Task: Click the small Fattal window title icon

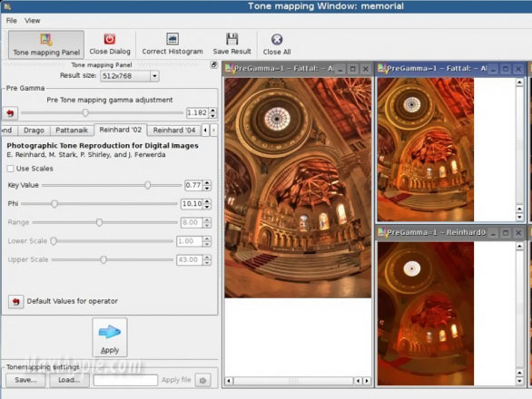Action: pyautogui.click(x=382, y=69)
